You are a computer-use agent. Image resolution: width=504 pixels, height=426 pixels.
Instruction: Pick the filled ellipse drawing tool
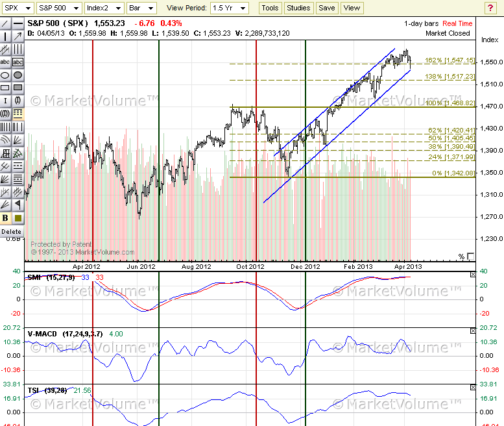tap(18, 75)
